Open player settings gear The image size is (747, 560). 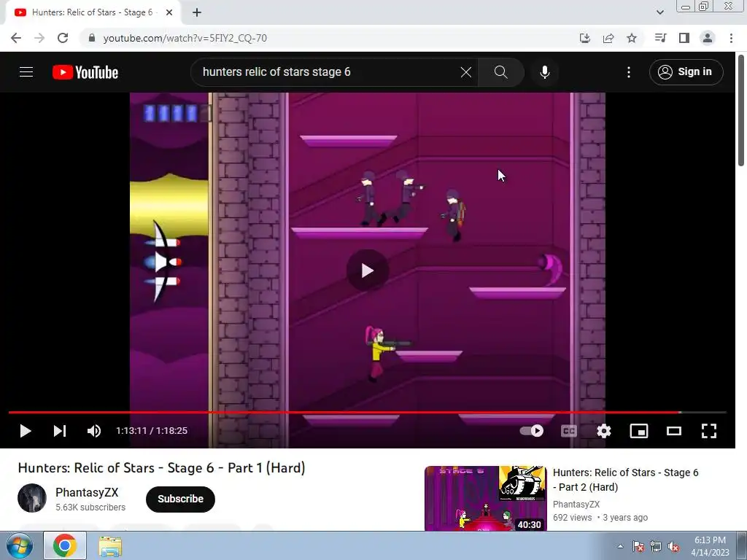tap(603, 431)
